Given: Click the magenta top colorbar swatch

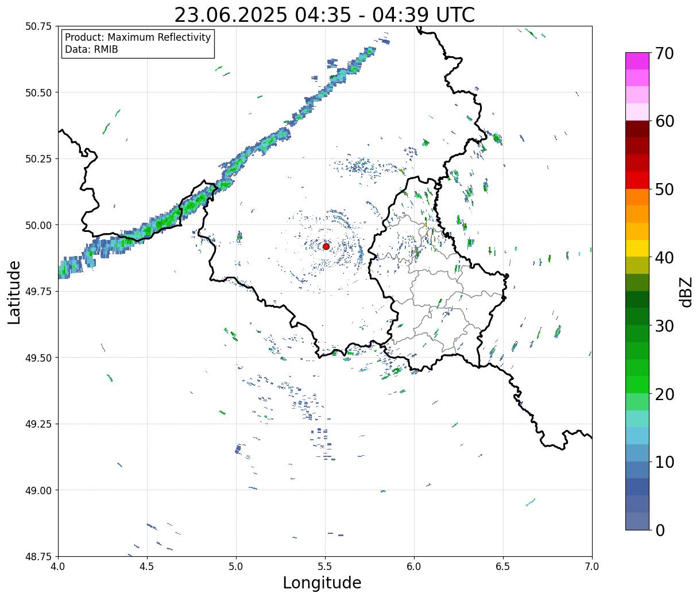Looking at the screenshot, I should click(x=637, y=61).
